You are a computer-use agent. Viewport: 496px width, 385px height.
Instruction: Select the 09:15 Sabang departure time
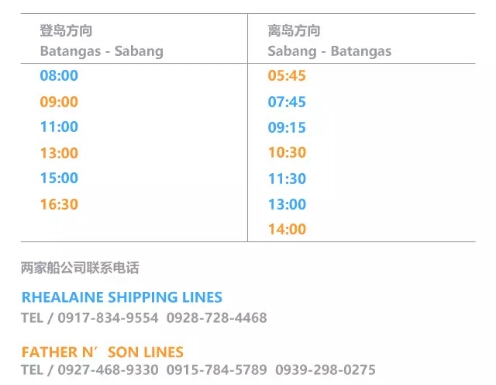[x=287, y=127]
